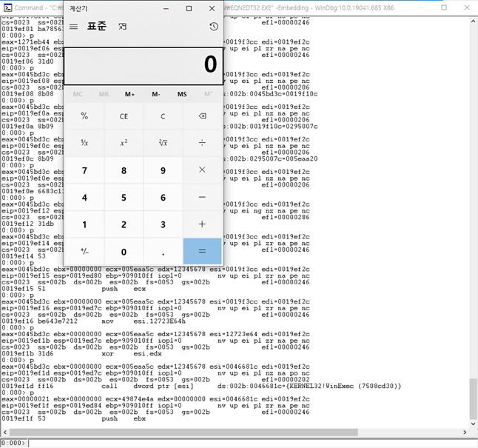This screenshot has width=478, height=448.
Task: Click WinDbg vertical scrollbar up arrow
Action: 473,21
